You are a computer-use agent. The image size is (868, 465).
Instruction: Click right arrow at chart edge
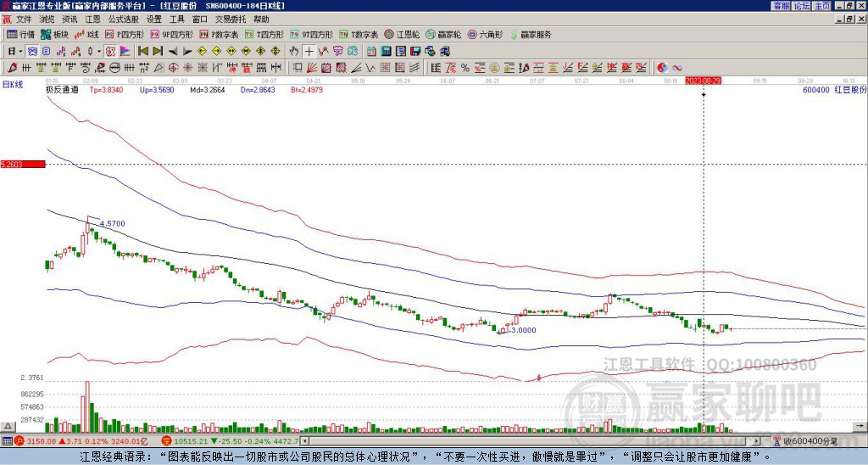[860, 426]
